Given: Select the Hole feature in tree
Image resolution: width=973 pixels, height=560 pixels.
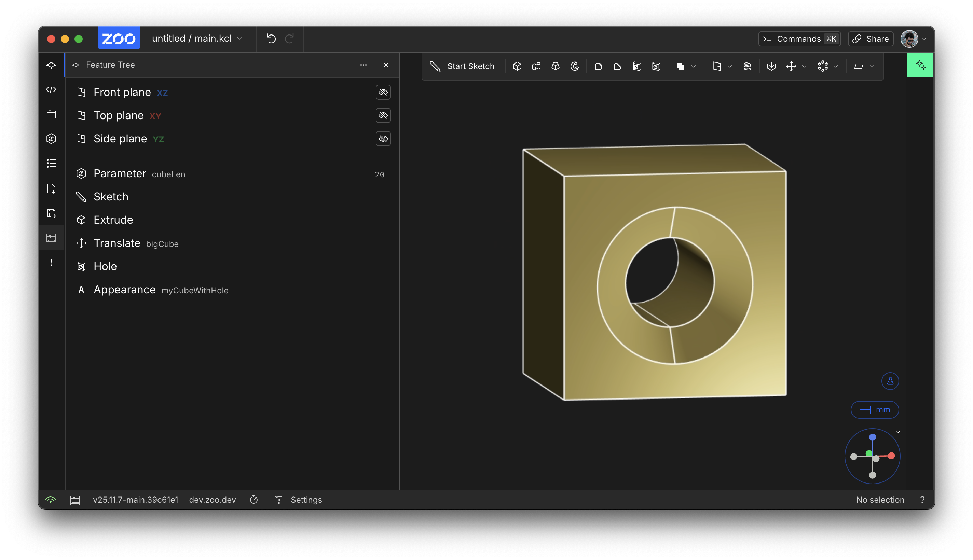Looking at the screenshot, I should pyautogui.click(x=105, y=266).
